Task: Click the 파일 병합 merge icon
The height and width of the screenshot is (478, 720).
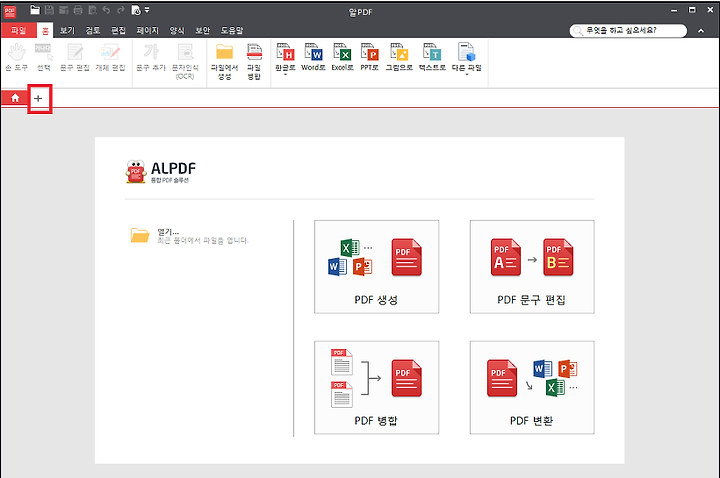Action: point(254,62)
